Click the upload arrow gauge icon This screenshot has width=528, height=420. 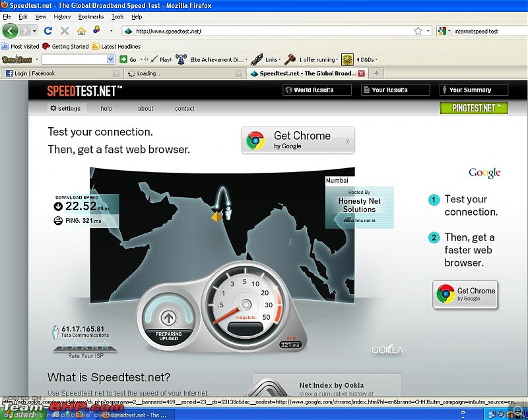168,317
